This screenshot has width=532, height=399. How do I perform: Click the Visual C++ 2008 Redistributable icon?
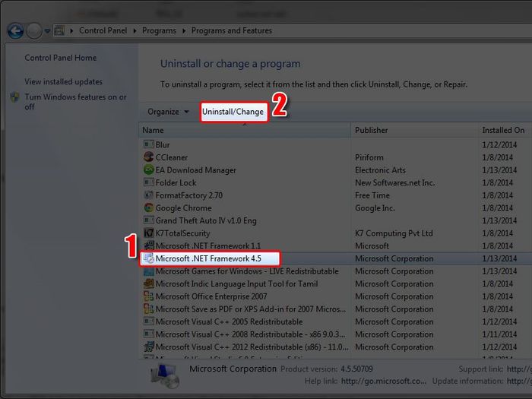(149, 334)
